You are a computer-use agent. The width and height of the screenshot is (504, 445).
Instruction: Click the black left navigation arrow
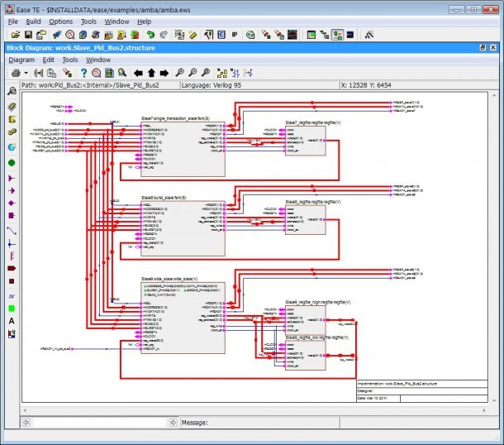pyautogui.click(x=138, y=73)
